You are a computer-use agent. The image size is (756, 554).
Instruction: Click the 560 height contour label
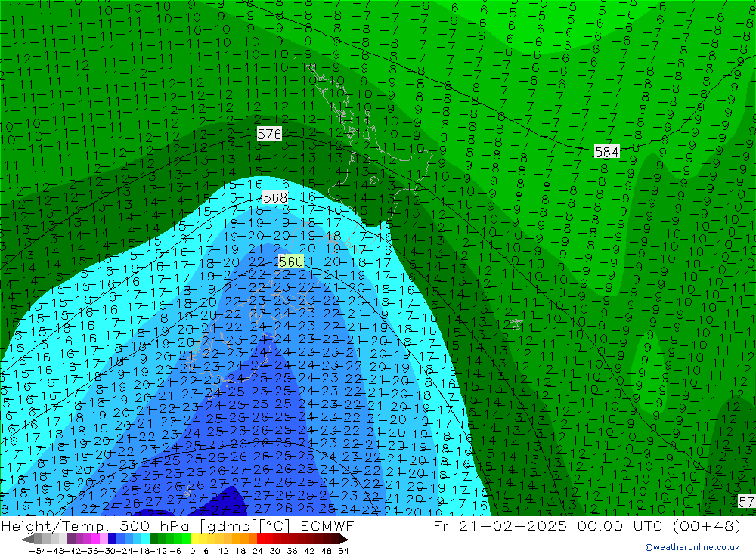pyautogui.click(x=291, y=262)
